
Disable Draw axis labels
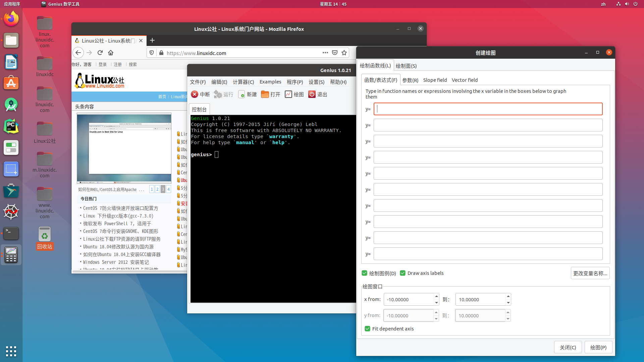(402, 273)
